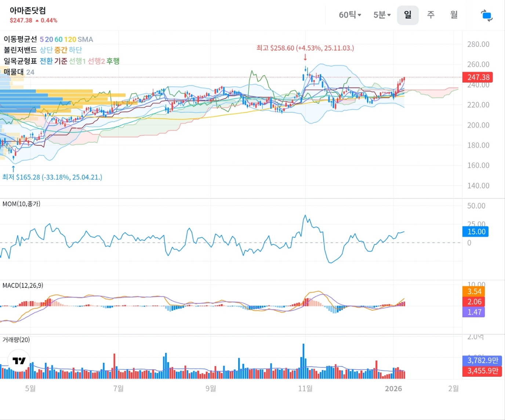Click the TradingView logo badge

(x=19, y=361)
